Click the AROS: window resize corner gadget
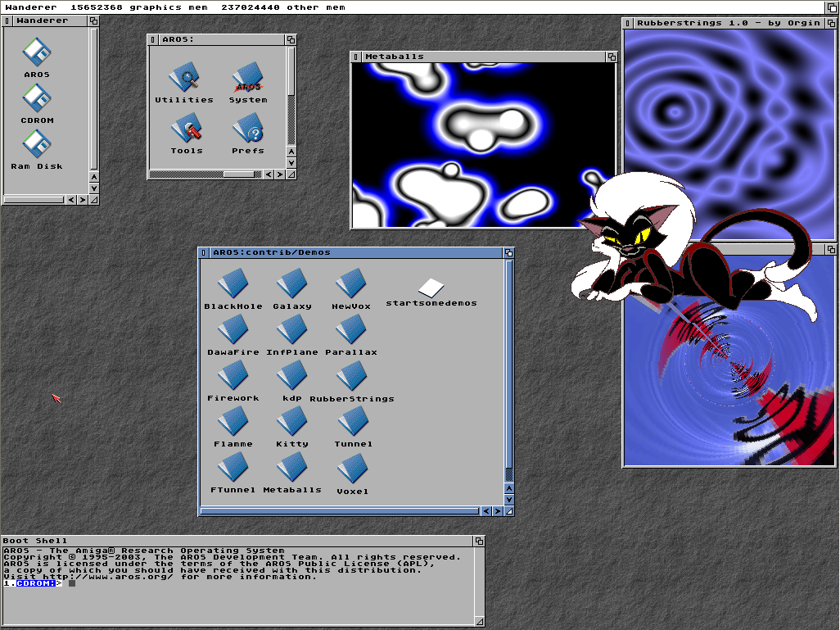This screenshot has width=840, height=630. 291,174
